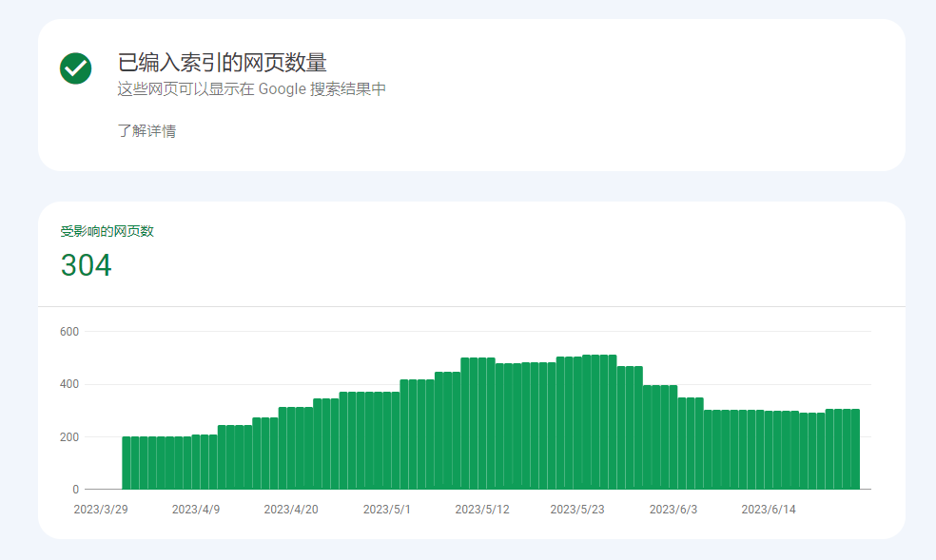Click the green checkmark status icon
936x560 pixels.
pyautogui.click(x=76, y=68)
